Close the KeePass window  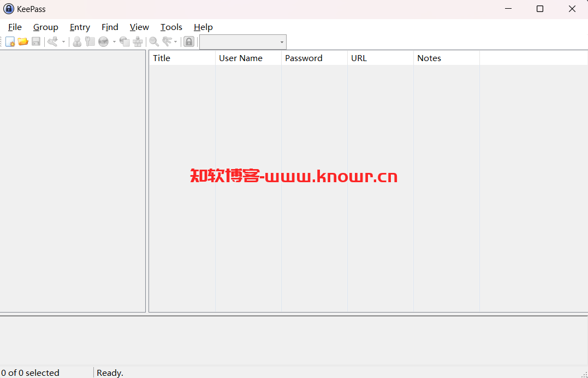[572, 9]
